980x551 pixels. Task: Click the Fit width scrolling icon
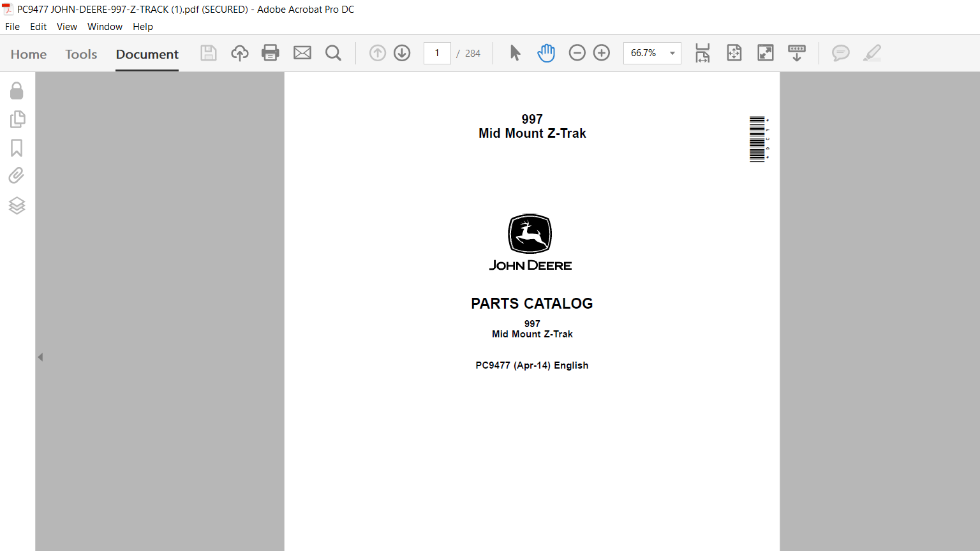702,53
